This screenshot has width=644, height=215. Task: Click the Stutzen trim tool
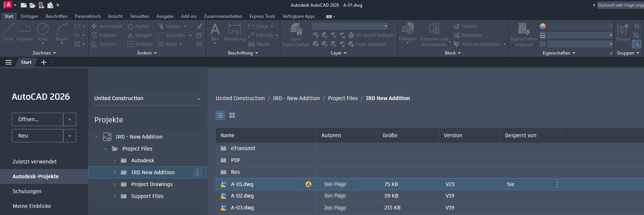[169, 26]
